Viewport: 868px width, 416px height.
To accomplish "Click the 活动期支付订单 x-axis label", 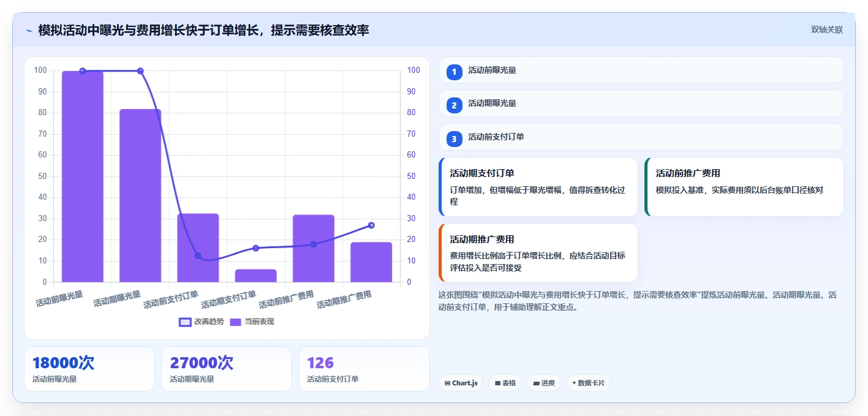I will pyautogui.click(x=228, y=300).
